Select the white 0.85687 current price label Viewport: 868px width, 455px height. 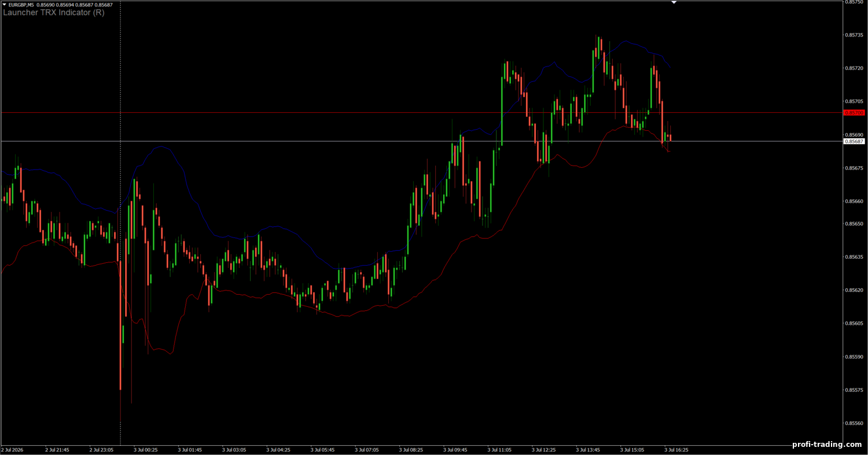point(854,141)
